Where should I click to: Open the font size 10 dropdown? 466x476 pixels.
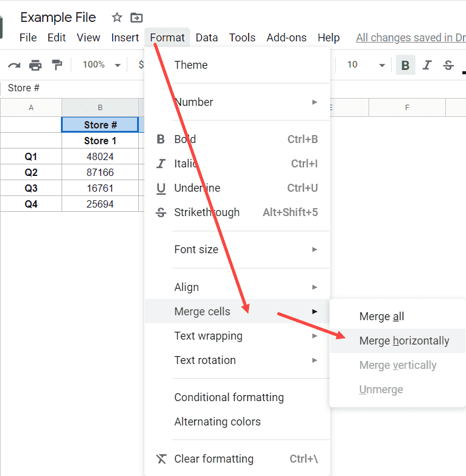[x=365, y=65]
